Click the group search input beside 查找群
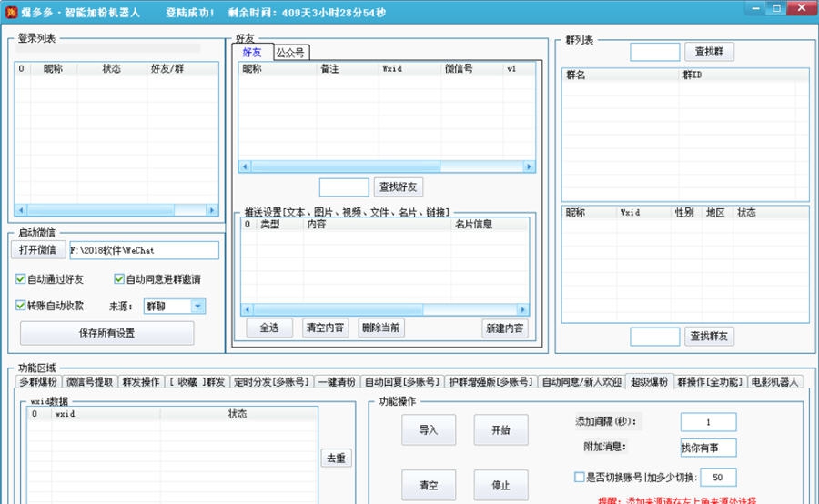The width and height of the screenshot is (819, 504). coord(655,52)
